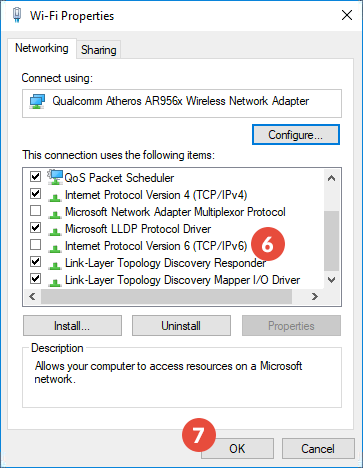Select 'Microsoft LLDP Protocol Driver' text
Image resolution: width=363 pixels, height=468 pixels.
(x=138, y=229)
